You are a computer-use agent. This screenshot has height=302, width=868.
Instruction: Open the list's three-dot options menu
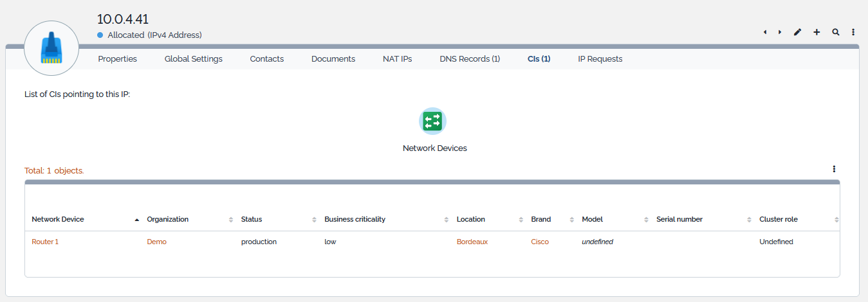[x=834, y=169]
